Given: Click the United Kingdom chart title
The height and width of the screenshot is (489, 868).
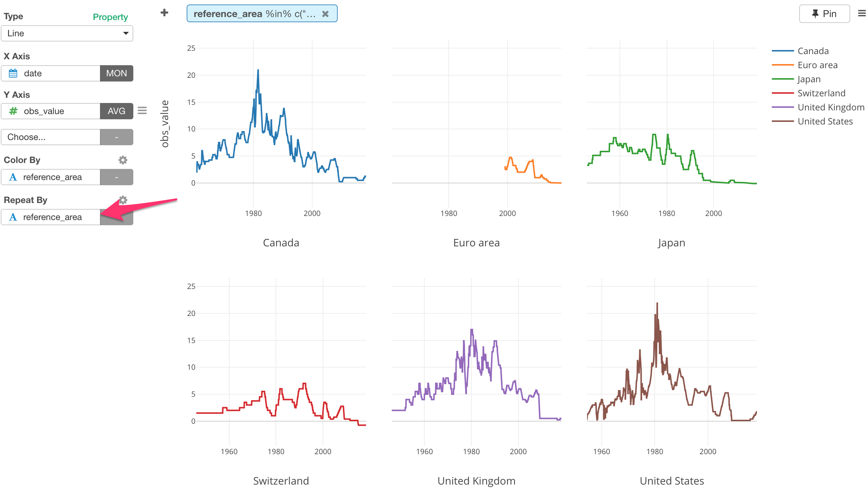Looking at the screenshot, I should tap(477, 481).
